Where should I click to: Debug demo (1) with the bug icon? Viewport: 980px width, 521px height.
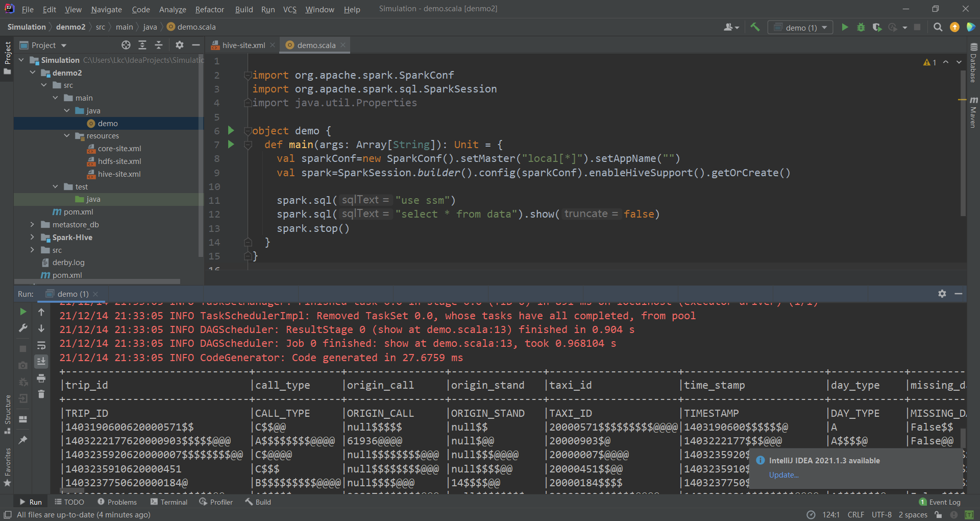[x=861, y=27]
